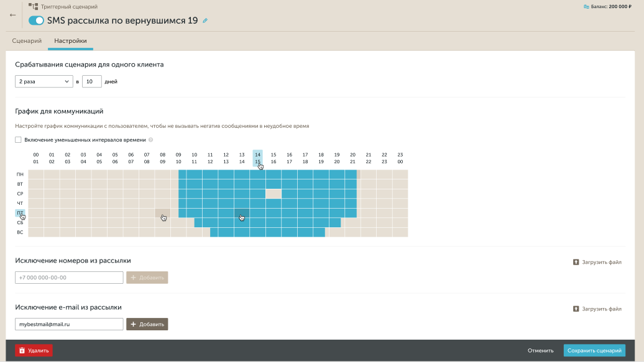Image resolution: width=644 pixels, height=362 pixels.
Task: Toggle the empty Wednesday 15–16 schedule cell
Action: tap(274, 194)
